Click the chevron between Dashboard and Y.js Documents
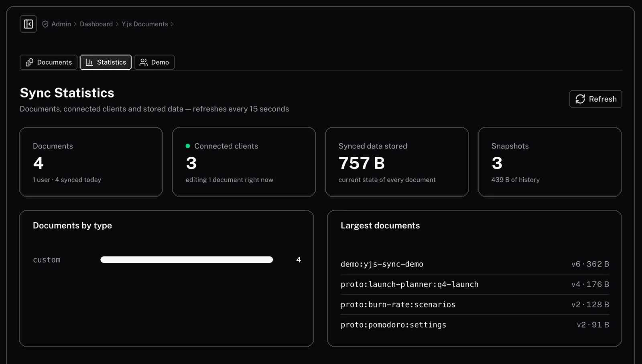Viewport: 642px width, 364px height. pyautogui.click(x=117, y=24)
